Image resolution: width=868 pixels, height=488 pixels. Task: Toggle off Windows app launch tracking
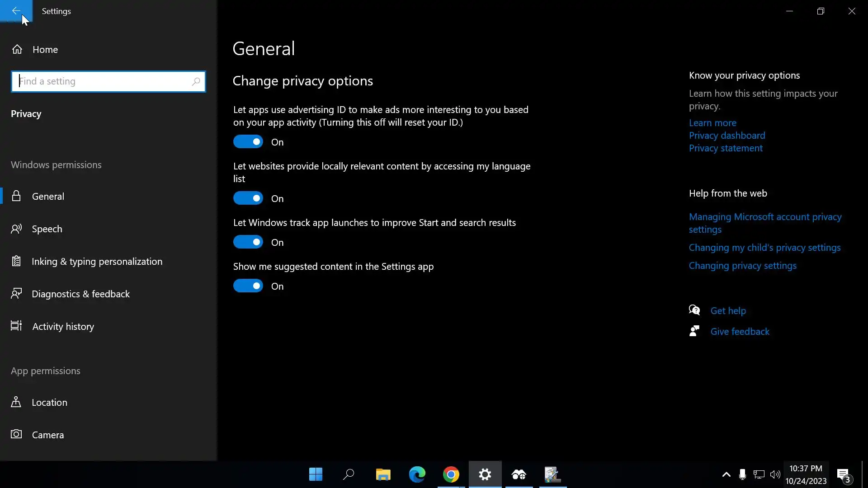[x=248, y=242]
